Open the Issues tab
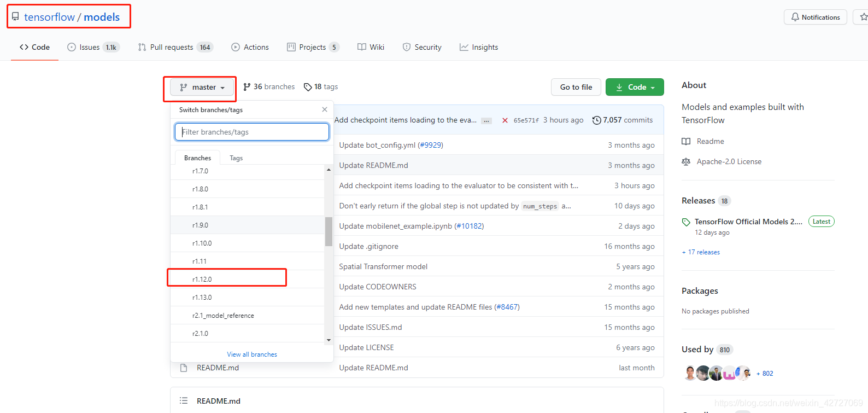Screen dimensions: 868x413 (93, 47)
